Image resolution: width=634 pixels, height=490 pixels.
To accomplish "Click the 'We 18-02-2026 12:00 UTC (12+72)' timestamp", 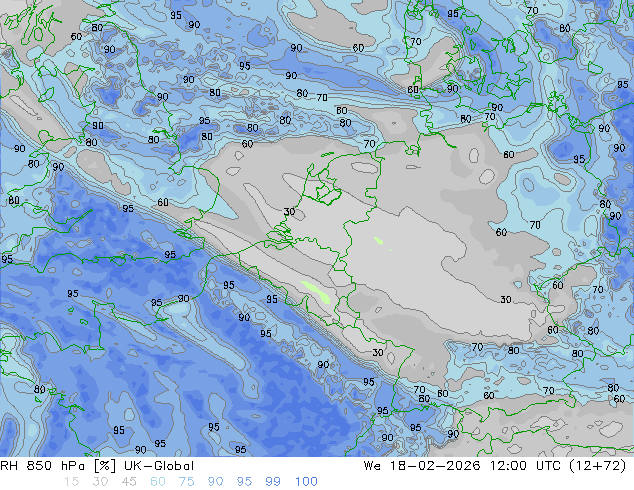I will pos(495,466).
